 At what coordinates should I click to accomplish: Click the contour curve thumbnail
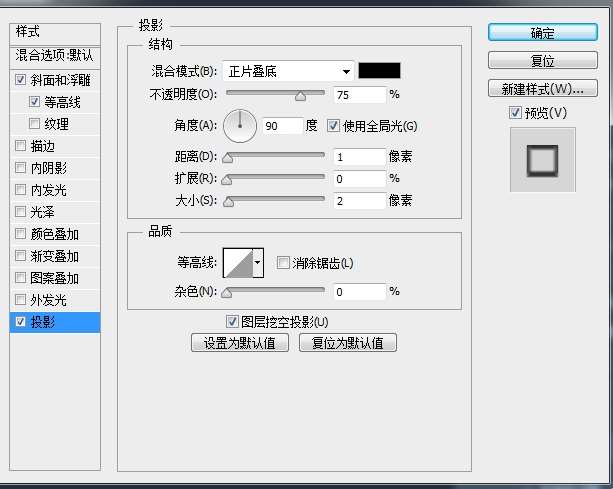coord(238,263)
